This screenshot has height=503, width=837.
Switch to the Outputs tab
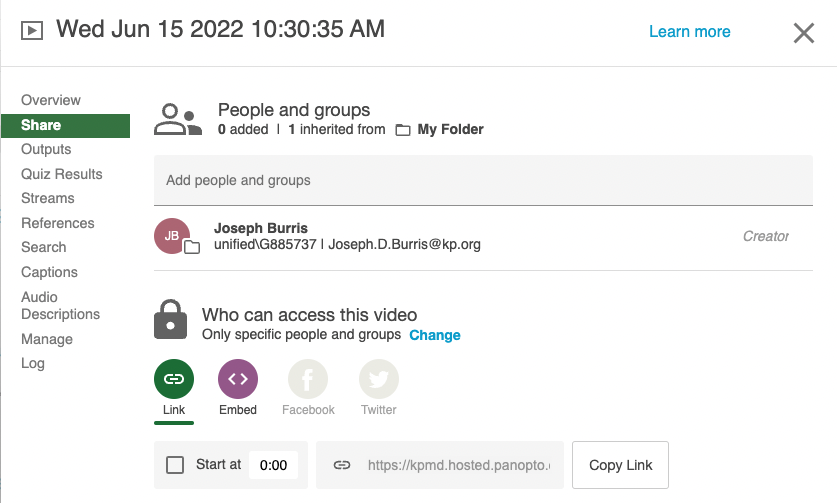coord(46,150)
